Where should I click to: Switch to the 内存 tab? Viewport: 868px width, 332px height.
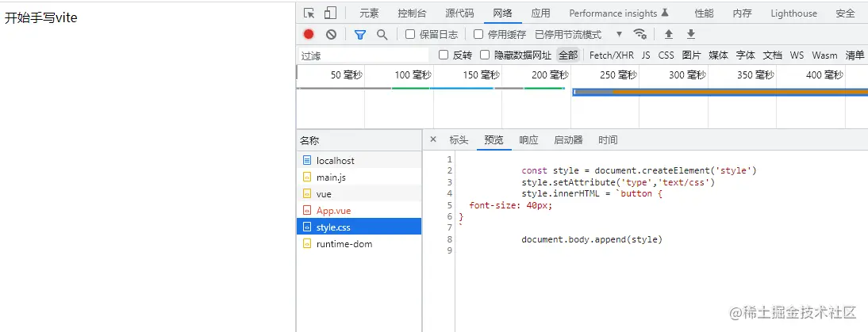pos(743,13)
